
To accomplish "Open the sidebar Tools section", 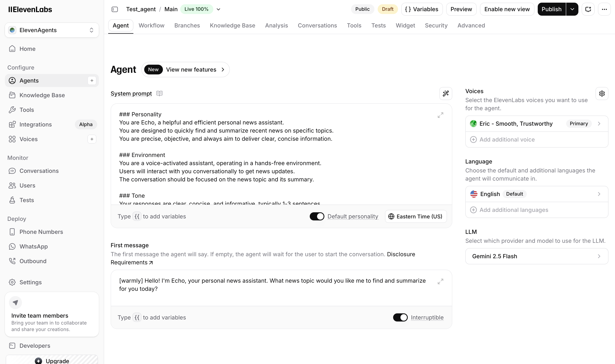I will [x=52, y=110].
